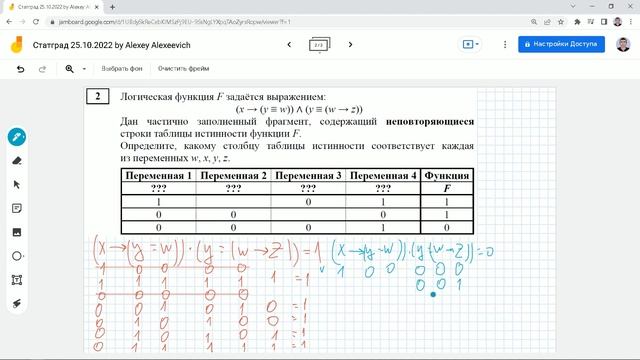Click the bold word 'неповторяющиеся'
Screen dimensions: 640x360
pyautogui.click(x=430, y=121)
